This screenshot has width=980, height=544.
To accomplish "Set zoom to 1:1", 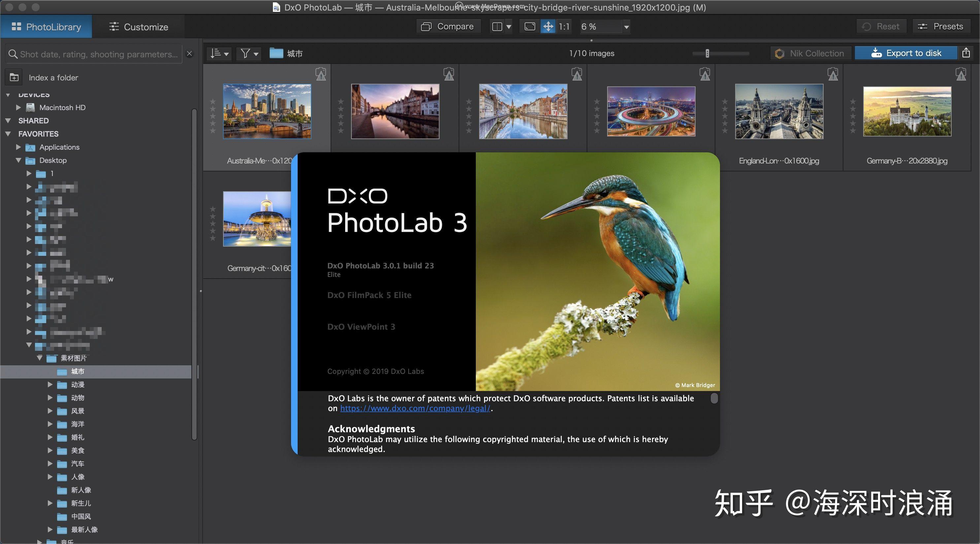I will [x=564, y=27].
